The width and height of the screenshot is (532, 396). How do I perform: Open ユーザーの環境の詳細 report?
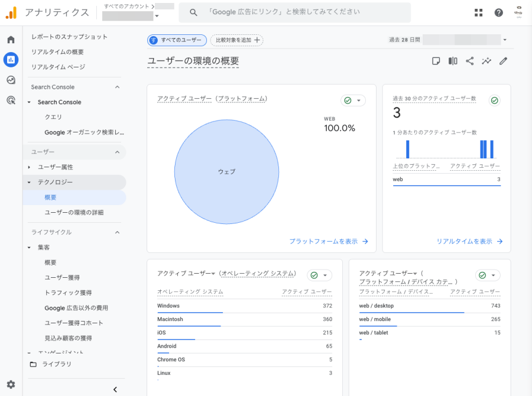point(74,212)
